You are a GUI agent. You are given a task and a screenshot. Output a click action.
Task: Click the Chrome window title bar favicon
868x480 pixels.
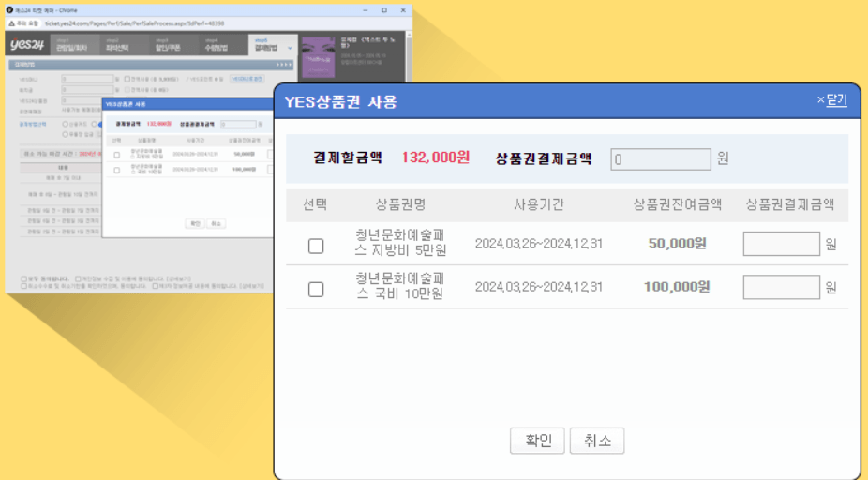click(9, 10)
